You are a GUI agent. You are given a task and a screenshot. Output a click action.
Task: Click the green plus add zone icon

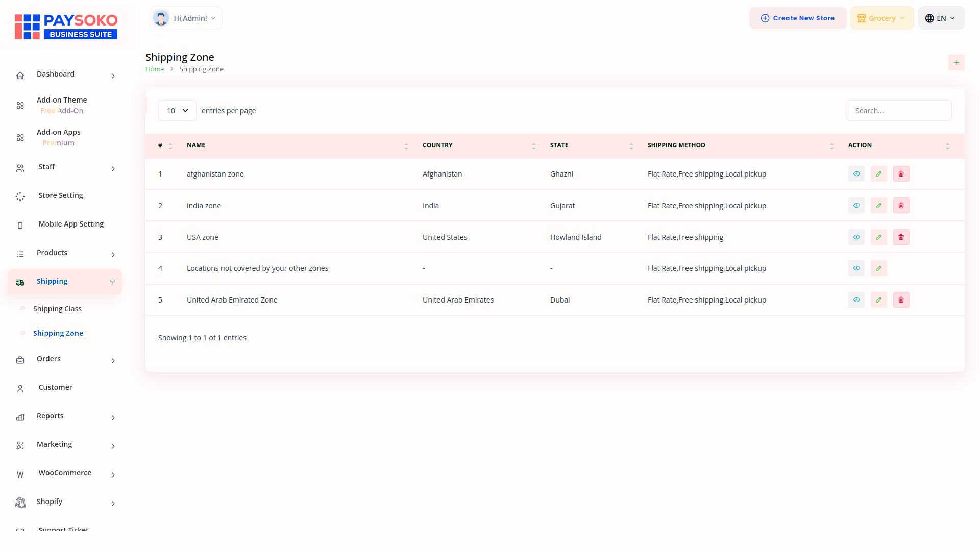[956, 63]
